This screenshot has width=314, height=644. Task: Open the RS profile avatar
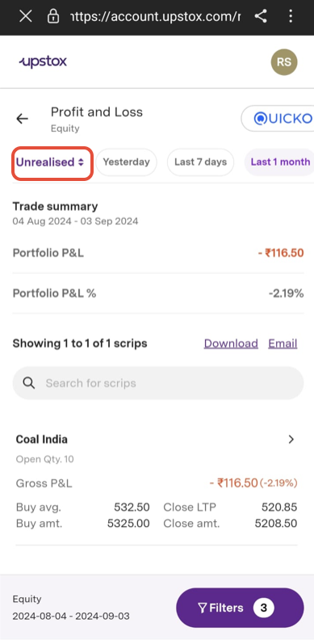(x=284, y=62)
